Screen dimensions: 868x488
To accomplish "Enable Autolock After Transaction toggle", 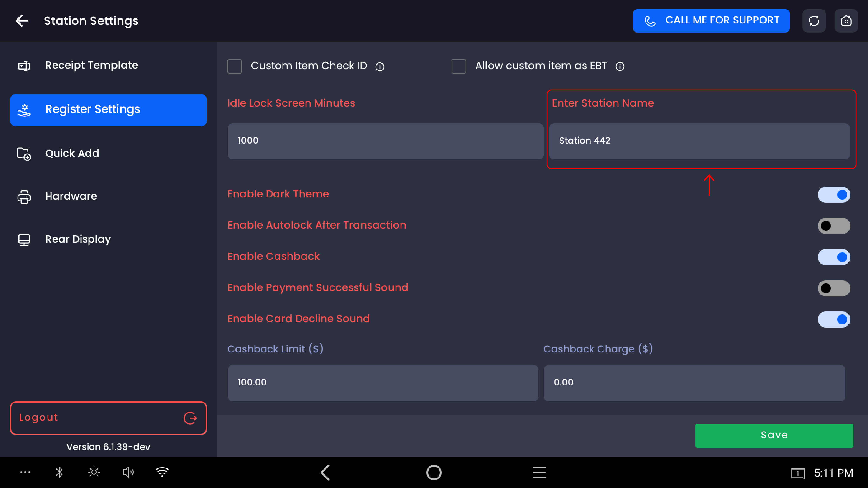I will tap(834, 226).
